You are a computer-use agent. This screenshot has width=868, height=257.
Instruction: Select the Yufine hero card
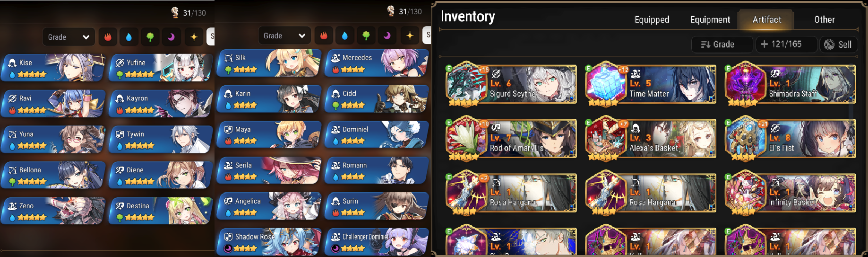point(161,68)
